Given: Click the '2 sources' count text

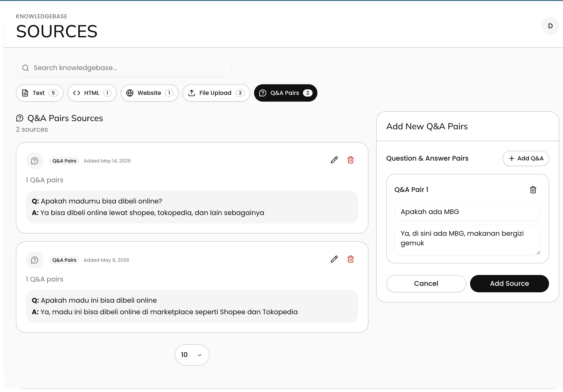Looking at the screenshot, I should [32, 130].
